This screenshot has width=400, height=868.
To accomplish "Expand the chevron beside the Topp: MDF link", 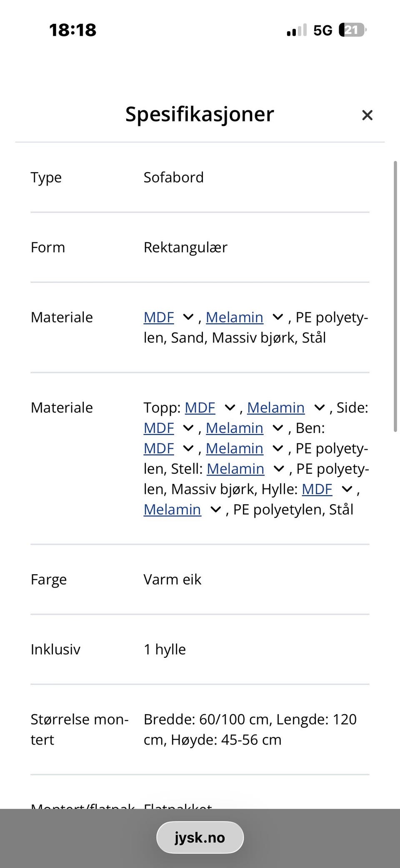I will 230,408.
